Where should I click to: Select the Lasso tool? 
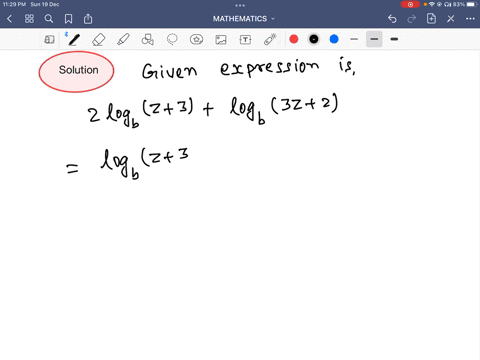172,39
